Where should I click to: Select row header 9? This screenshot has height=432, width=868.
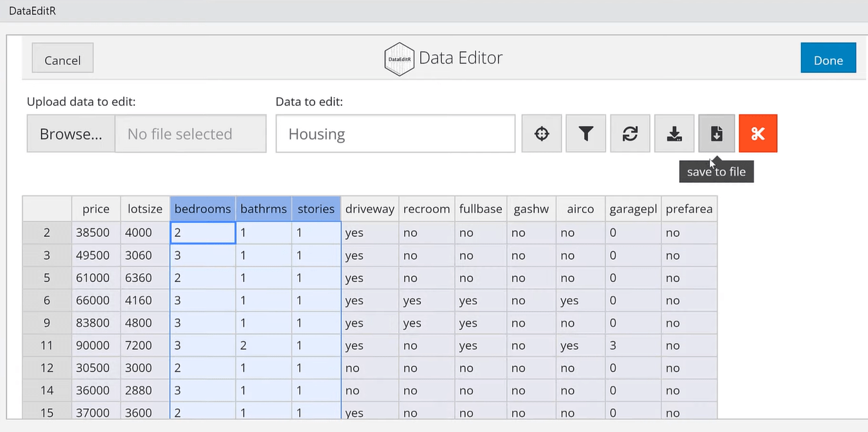click(x=47, y=323)
